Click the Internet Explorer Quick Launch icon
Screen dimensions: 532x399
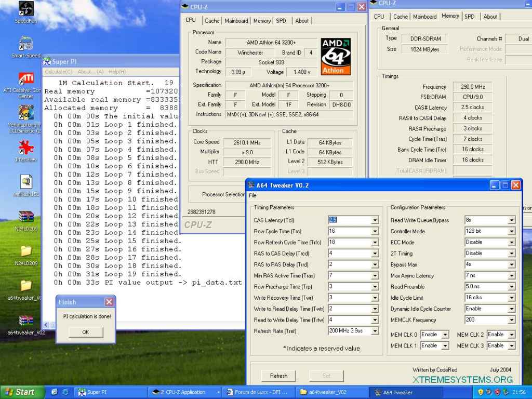coord(65,392)
